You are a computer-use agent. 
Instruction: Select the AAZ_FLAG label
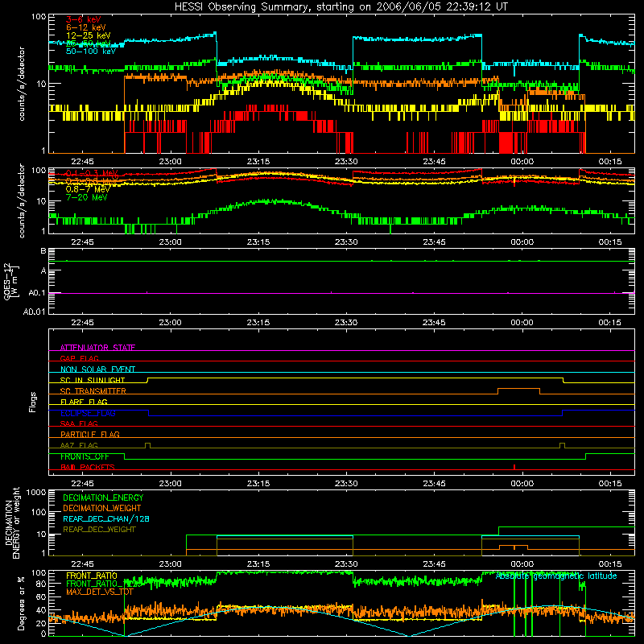(79, 445)
